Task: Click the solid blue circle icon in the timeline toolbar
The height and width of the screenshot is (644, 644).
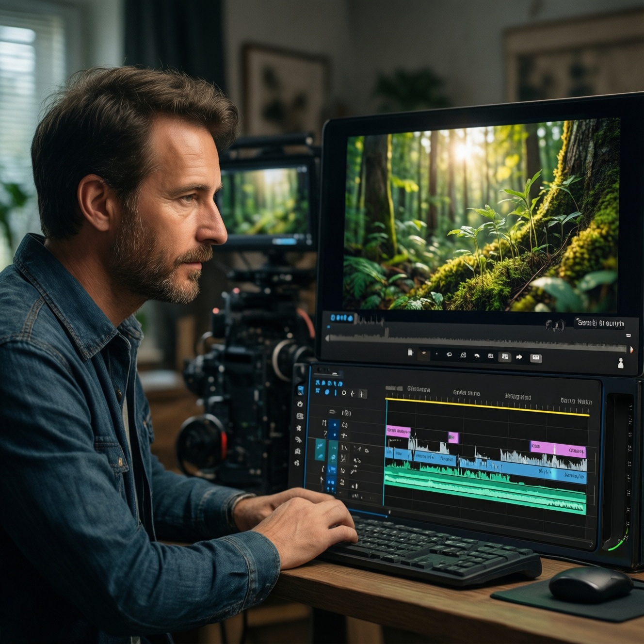Action: pos(327,392)
